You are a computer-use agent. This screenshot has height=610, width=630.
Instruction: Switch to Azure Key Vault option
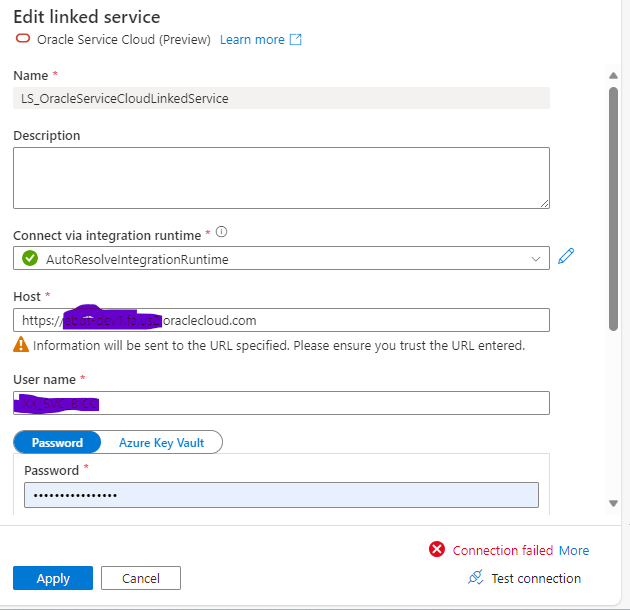(162, 442)
